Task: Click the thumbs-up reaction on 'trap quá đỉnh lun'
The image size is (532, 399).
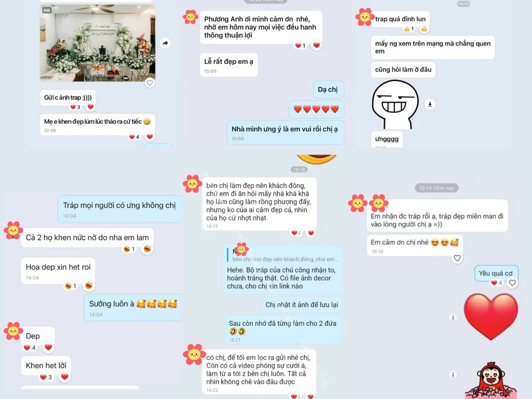Action: click(x=424, y=29)
